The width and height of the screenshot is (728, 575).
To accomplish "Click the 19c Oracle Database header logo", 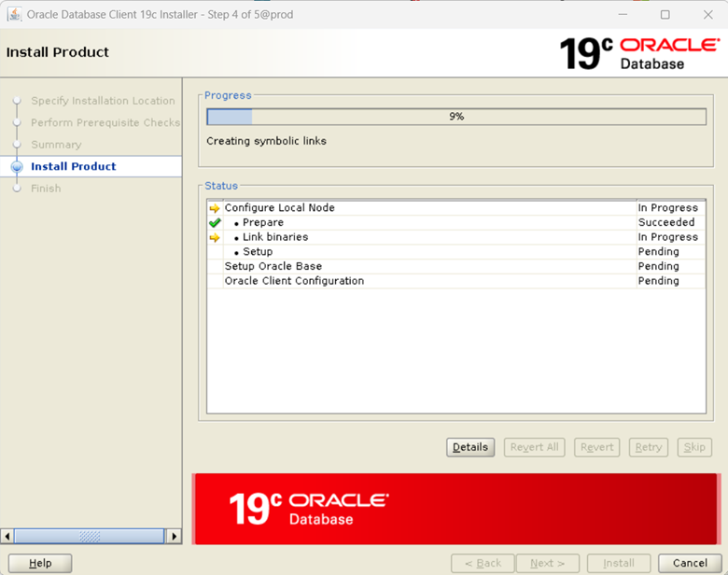I will tap(639, 53).
